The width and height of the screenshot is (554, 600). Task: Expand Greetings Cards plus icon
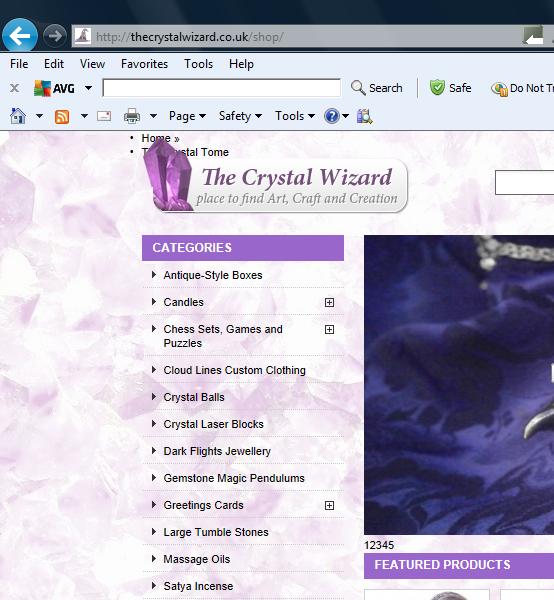pos(329,505)
